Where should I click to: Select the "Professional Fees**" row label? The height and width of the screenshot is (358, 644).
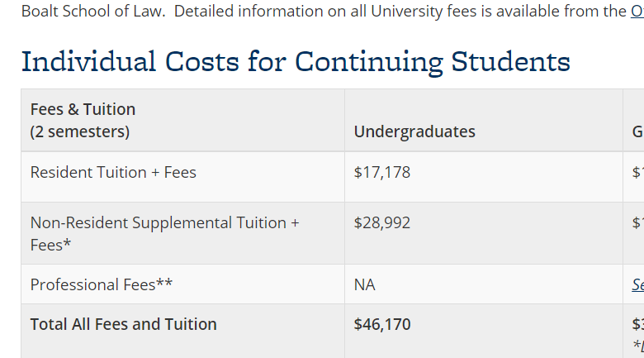(x=102, y=284)
